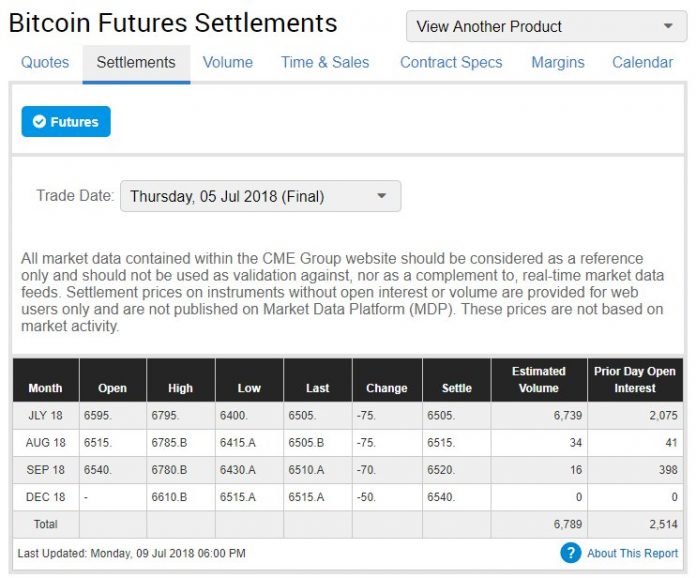Click the Settle column header

456,388
